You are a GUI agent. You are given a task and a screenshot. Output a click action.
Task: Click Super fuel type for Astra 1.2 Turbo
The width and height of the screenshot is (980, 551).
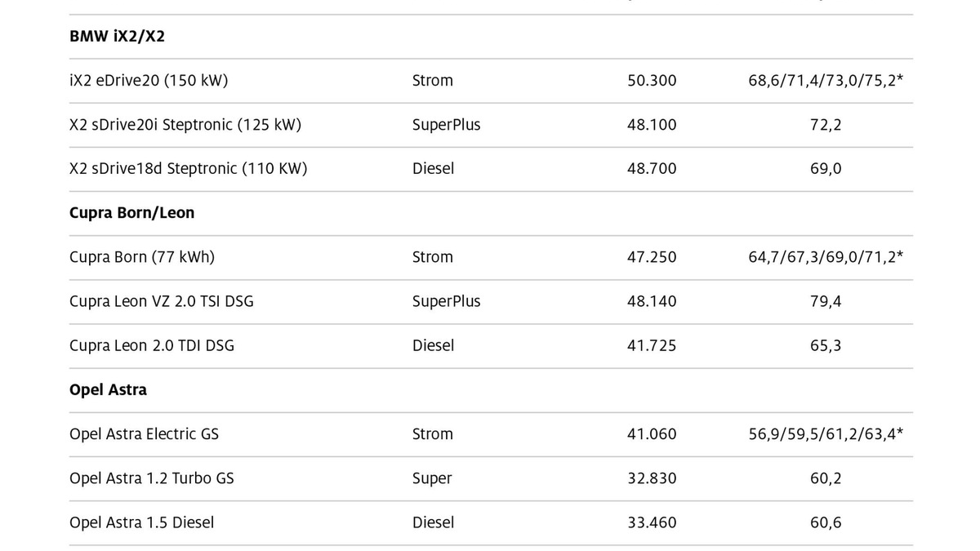point(432,478)
